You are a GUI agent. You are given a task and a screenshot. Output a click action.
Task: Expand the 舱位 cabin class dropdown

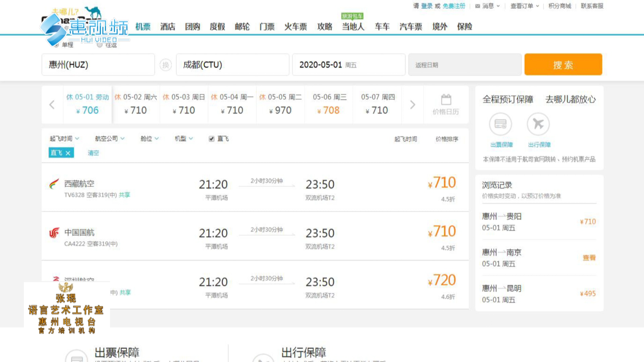pos(150,138)
